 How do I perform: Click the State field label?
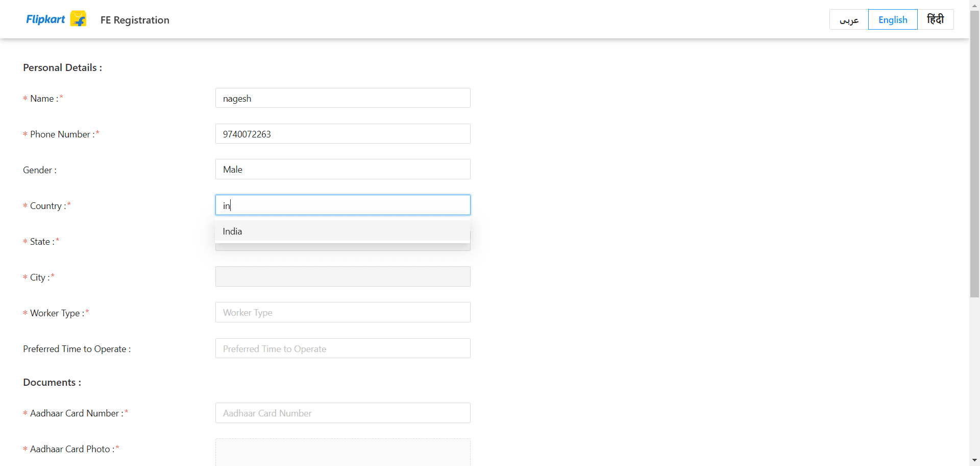click(42, 242)
